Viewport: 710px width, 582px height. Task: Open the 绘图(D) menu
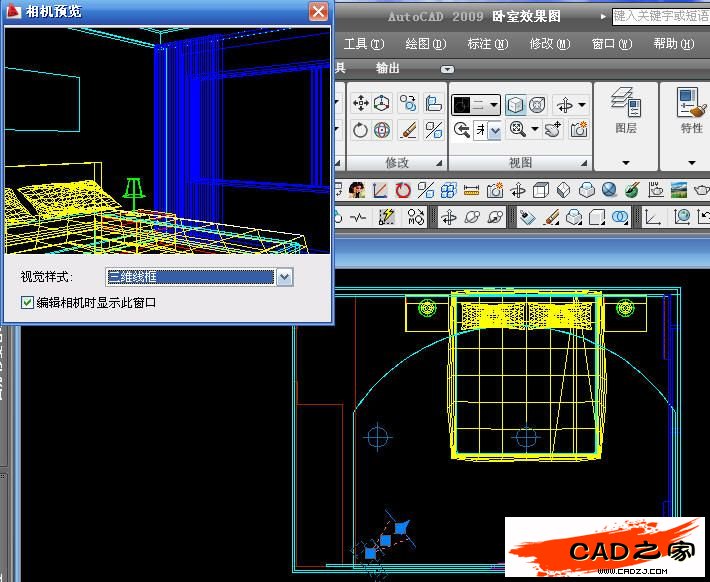[x=424, y=44]
